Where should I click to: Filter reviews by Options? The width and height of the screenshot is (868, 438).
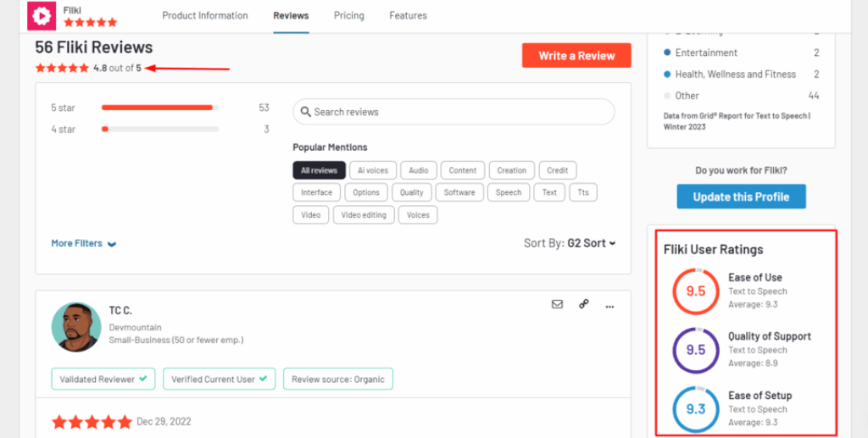[366, 192]
